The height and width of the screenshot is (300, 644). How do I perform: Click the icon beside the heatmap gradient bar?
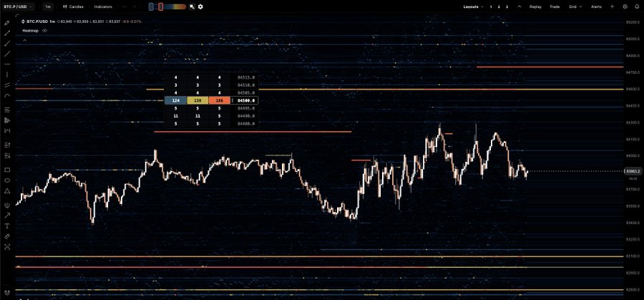(192, 6)
